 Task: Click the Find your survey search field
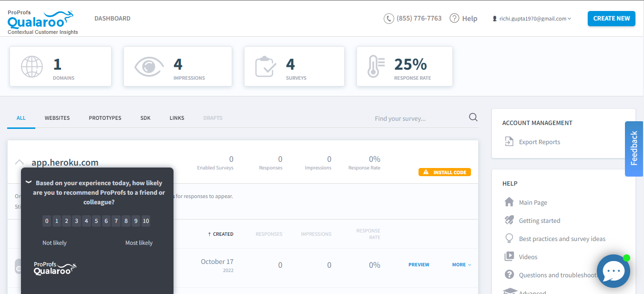tap(419, 118)
